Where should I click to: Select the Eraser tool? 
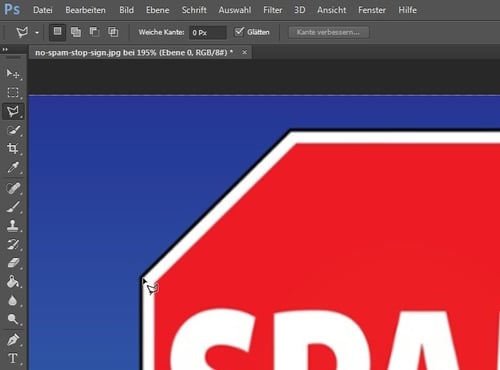[x=13, y=263]
